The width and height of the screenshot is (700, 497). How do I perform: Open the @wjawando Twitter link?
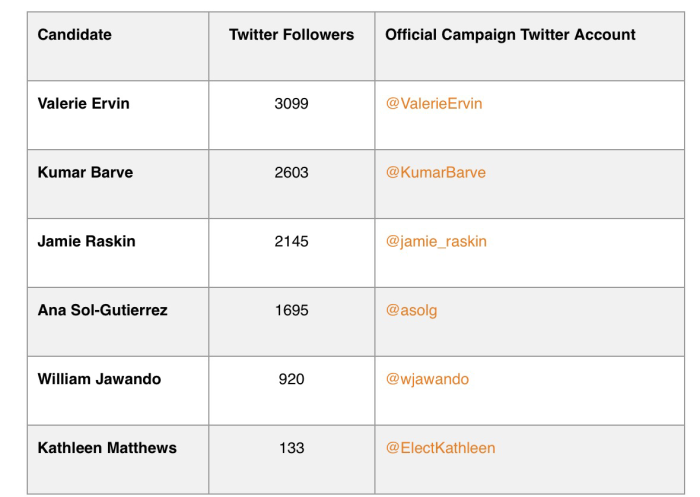(x=427, y=379)
